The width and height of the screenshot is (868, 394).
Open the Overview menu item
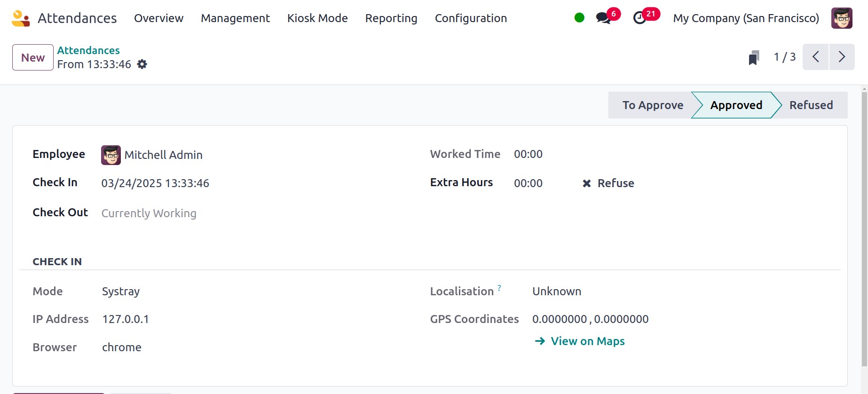click(x=158, y=18)
